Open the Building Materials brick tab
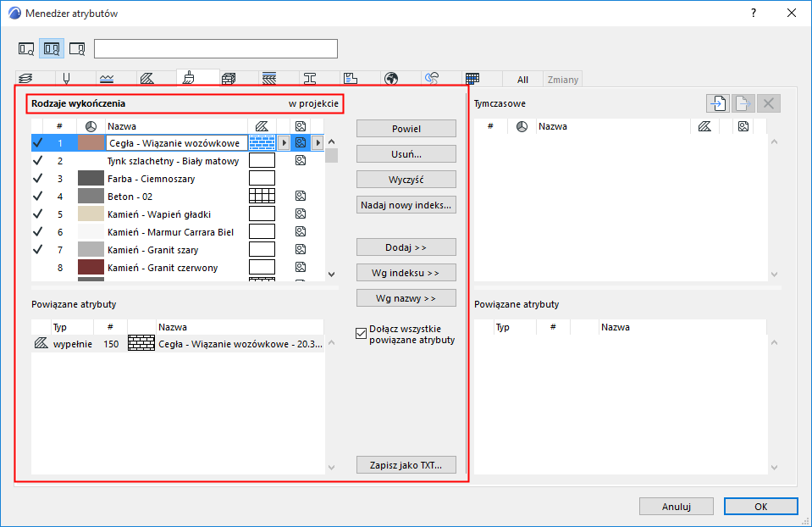Viewport: 812px width, 527px height. (x=229, y=78)
